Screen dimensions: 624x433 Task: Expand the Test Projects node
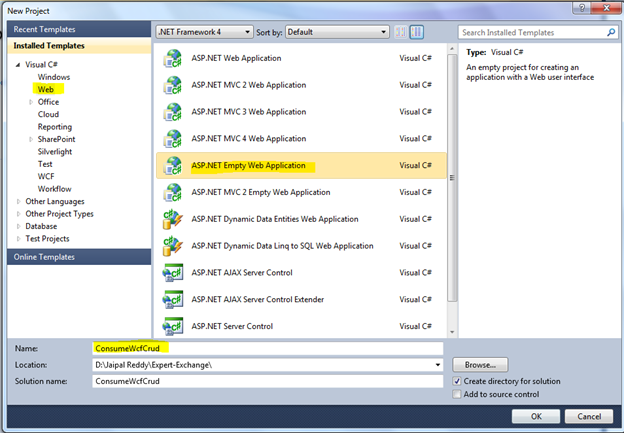point(18,239)
